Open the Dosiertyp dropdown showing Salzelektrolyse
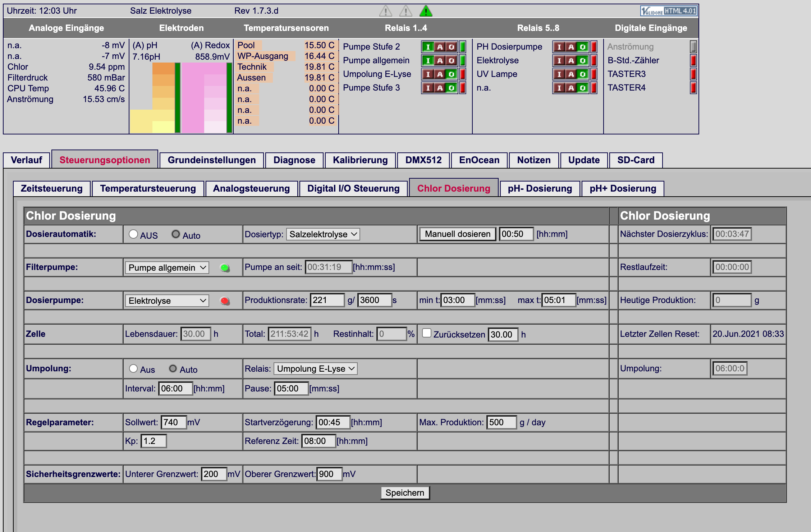 [x=323, y=234]
